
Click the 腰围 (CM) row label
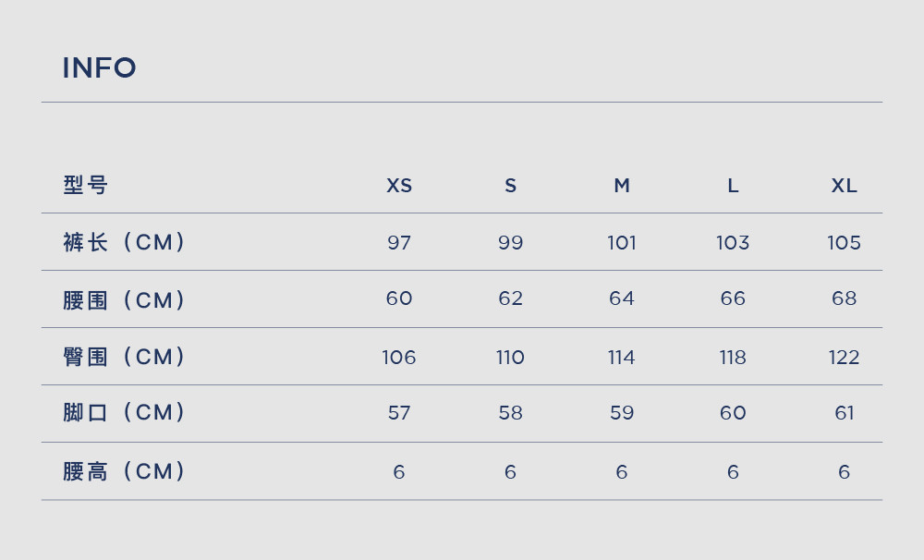pyautogui.click(x=124, y=300)
